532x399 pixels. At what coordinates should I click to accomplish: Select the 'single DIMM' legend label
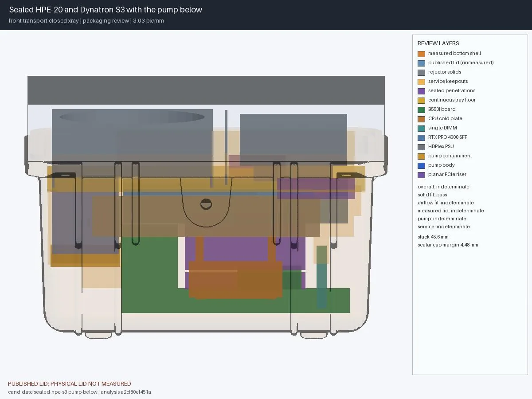point(442,128)
